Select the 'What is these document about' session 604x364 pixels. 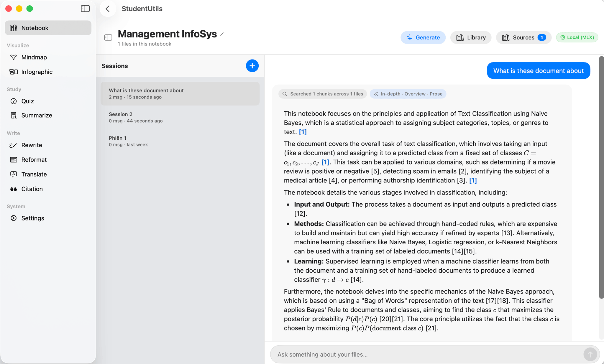click(x=180, y=93)
